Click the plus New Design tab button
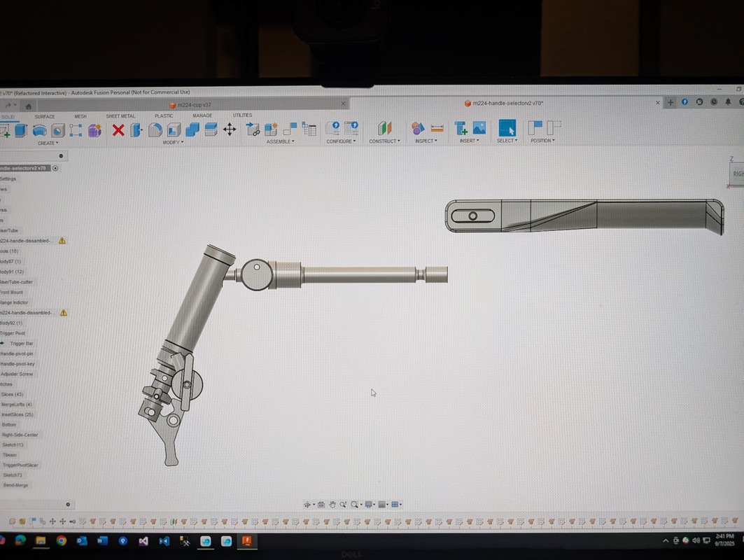 point(671,102)
